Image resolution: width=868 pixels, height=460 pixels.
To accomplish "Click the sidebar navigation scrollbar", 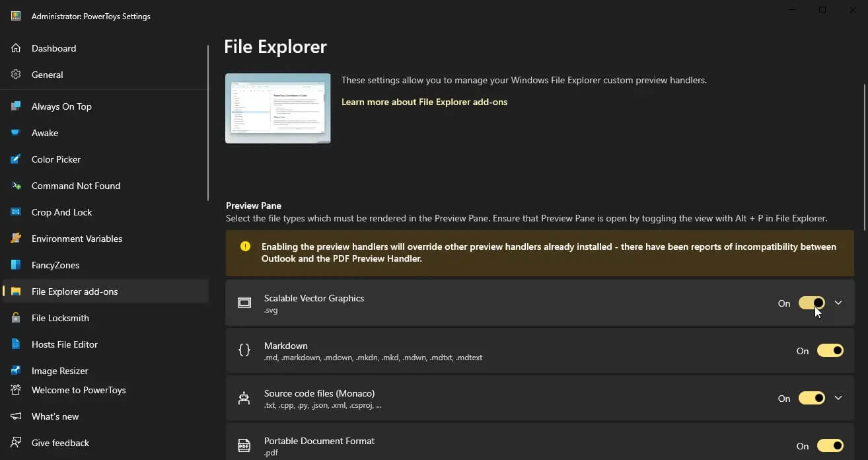I will [208, 122].
